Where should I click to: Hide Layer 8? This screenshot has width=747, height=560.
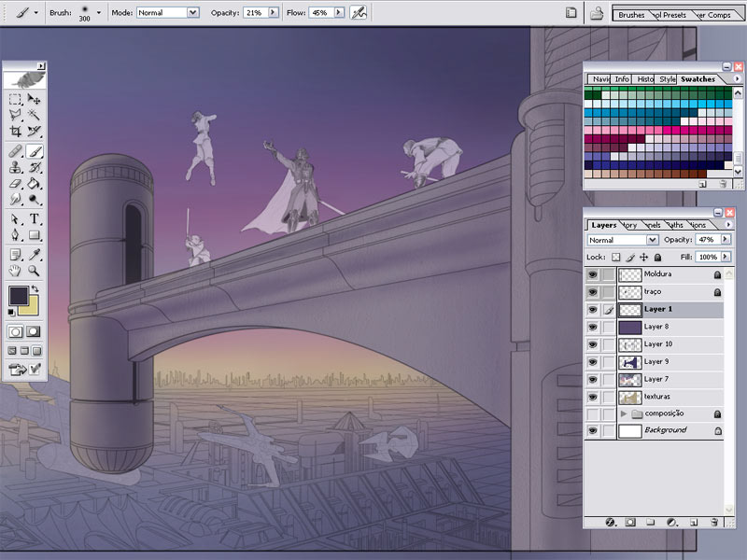point(593,328)
